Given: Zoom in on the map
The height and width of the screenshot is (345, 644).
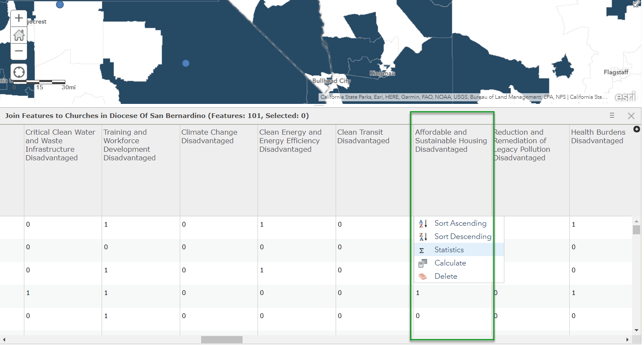Looking at the screenshot, I should (x=19, y=18).
